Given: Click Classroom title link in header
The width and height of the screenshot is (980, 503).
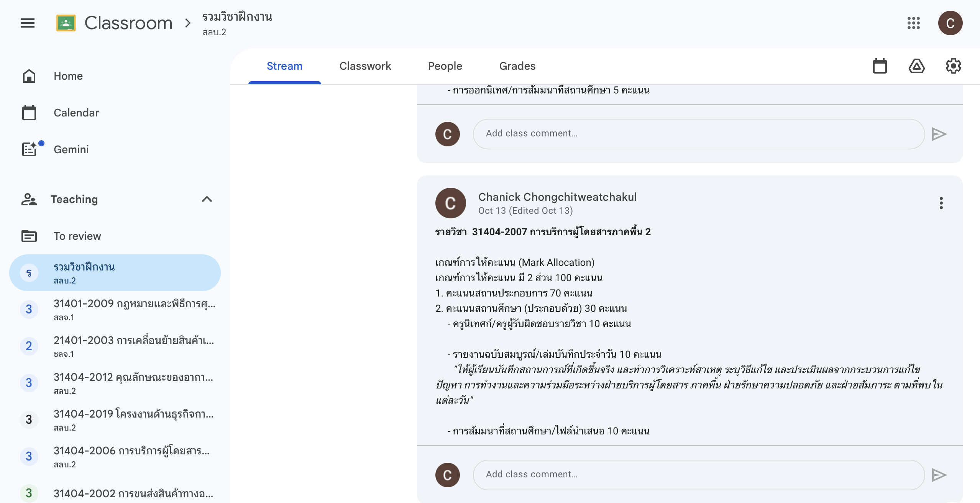Looking at the screenshot, I should pyautogui.click(x=128, y=23).
